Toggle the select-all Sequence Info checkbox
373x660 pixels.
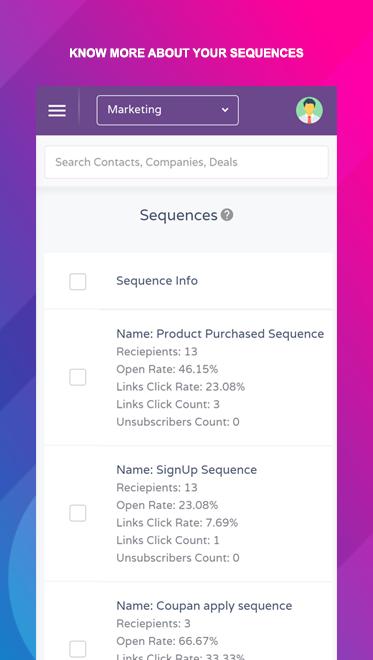point(78,282)
